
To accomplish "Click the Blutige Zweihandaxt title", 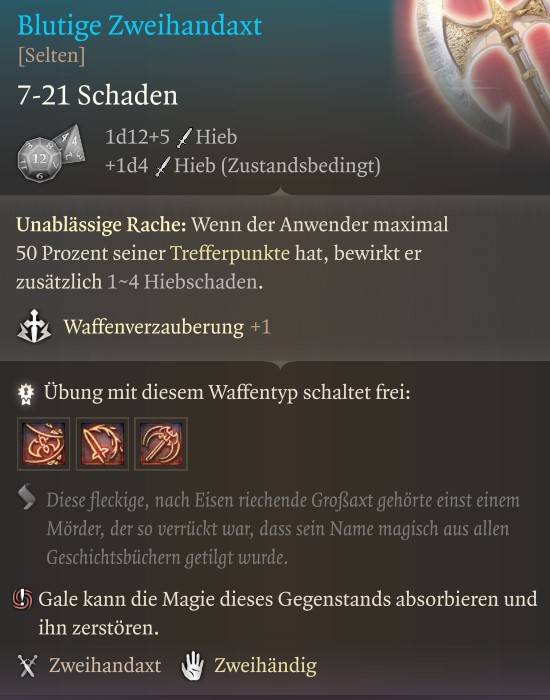I will [139, 26].
